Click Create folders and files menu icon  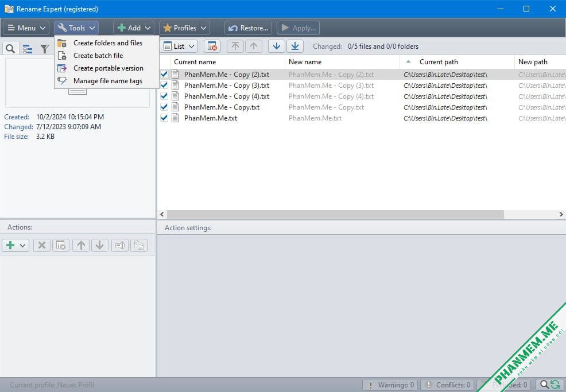click(62, 43)
